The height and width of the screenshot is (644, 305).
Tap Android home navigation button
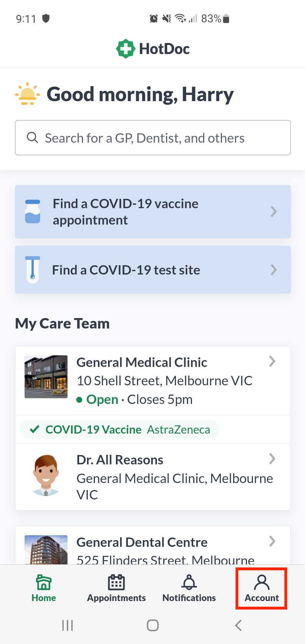[153, 625]
